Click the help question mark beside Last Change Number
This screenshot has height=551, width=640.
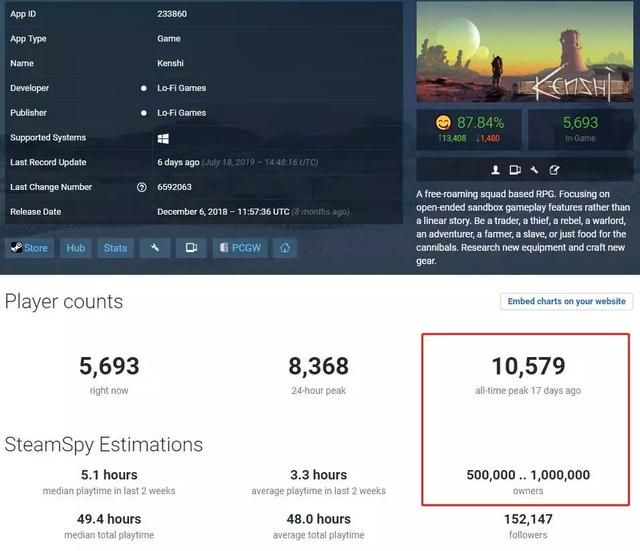[142, 187]
